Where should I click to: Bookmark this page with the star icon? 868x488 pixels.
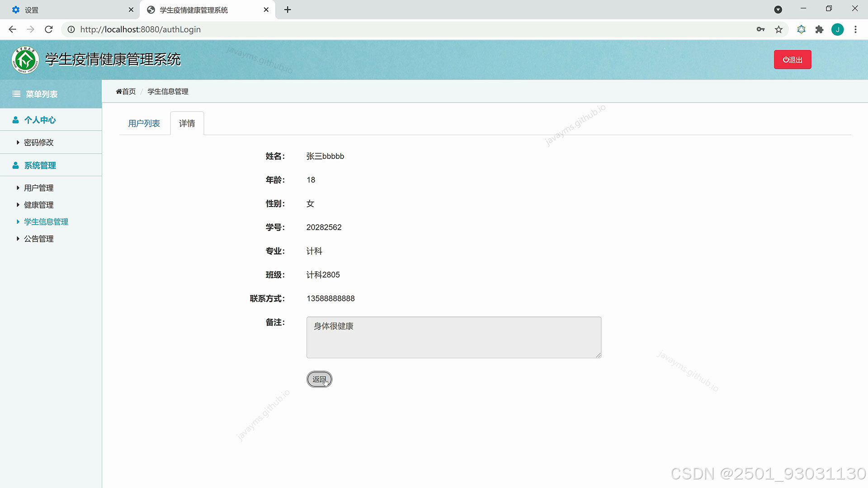pos(778,29)
